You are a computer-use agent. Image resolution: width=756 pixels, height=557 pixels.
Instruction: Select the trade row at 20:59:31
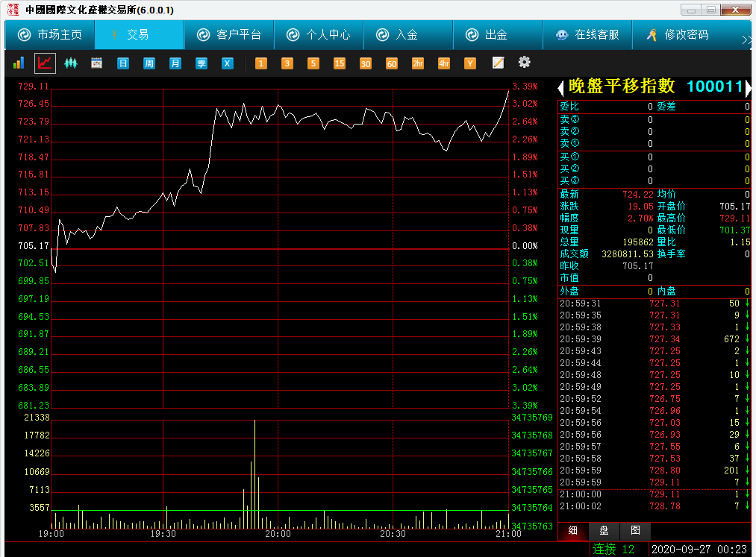pyautogui.click(x=655, y=303)
